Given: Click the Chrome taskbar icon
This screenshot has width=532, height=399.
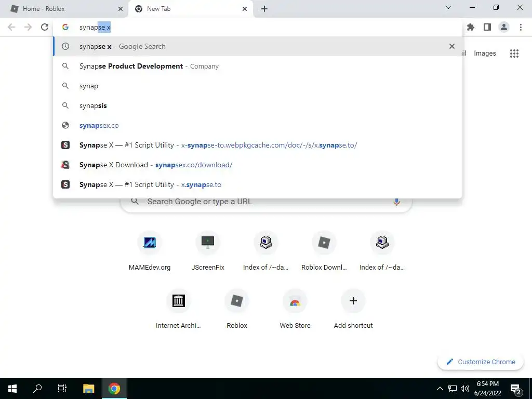Looking at the screenshot, I should (x=114, y=389).
